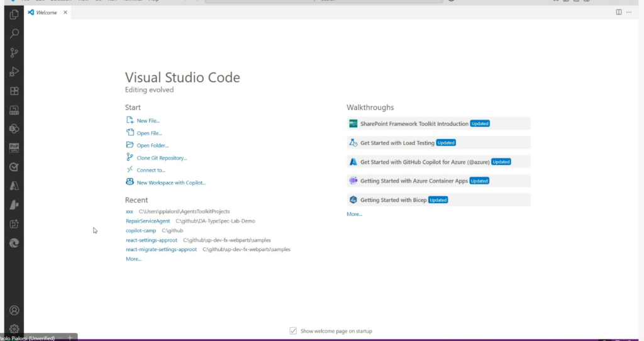Open the Microsoft 365 Agents Toolkit icon
This screenshot has width=644, height=341.
pos(14,109)
